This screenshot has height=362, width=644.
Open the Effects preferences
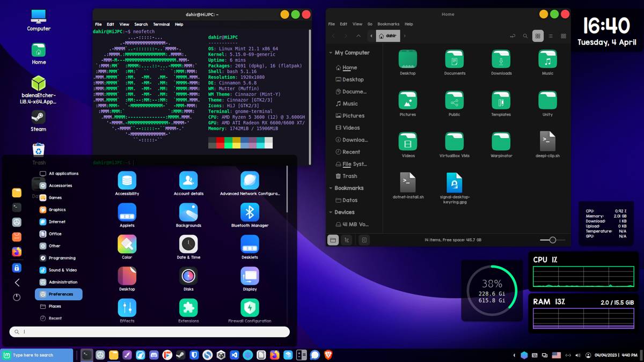[127, 311]
